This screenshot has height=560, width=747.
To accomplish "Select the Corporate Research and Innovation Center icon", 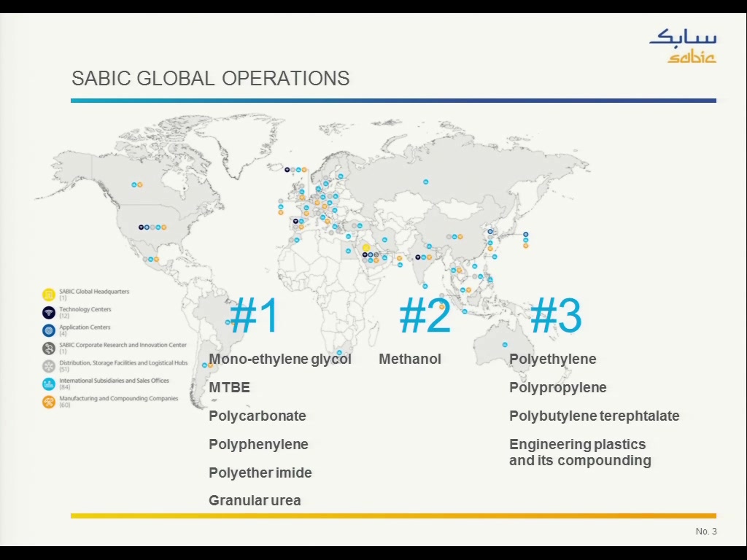I will tap(49, 348).
